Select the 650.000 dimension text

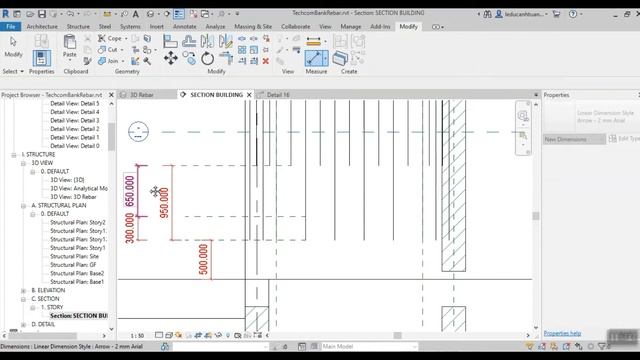129,191
